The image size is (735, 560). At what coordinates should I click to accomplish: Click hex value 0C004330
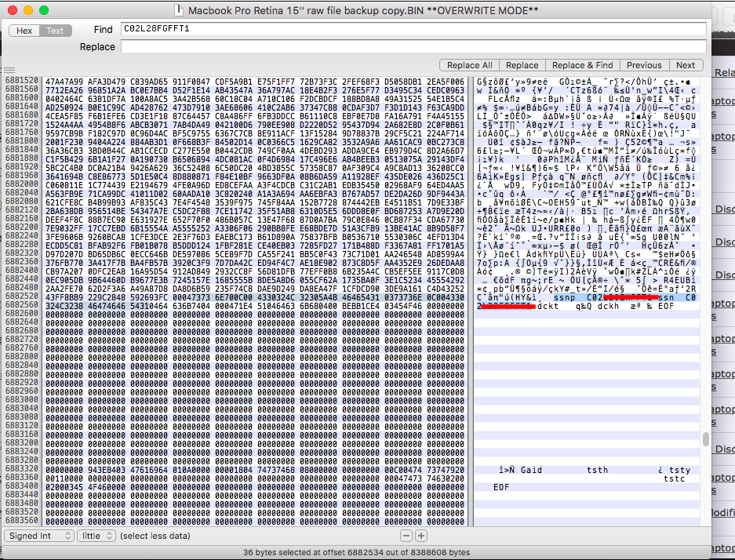coord(446,297)
